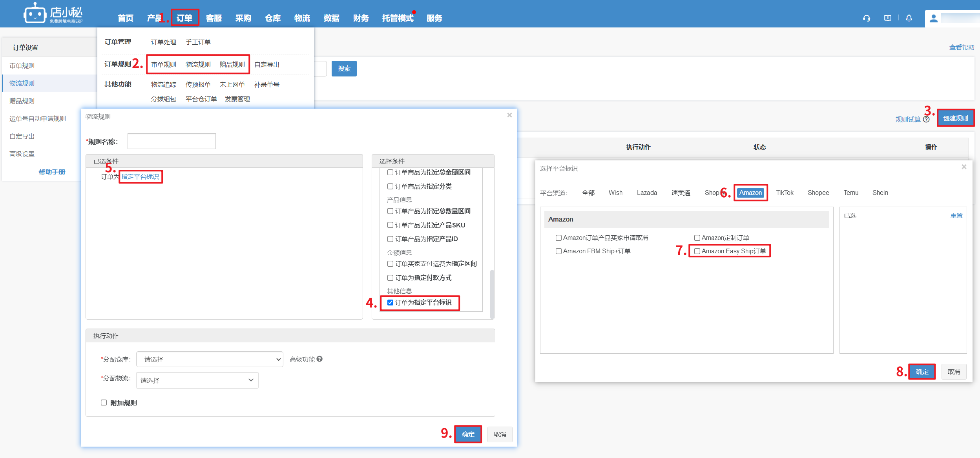
Task: Click the help icon next to 高级功能
Action: tap(319, 359)
